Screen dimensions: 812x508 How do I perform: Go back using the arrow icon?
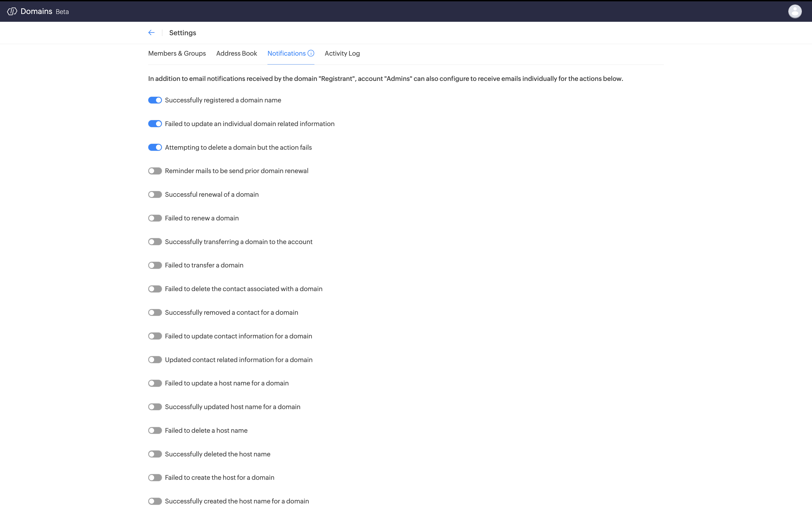(x=151, y=33)
